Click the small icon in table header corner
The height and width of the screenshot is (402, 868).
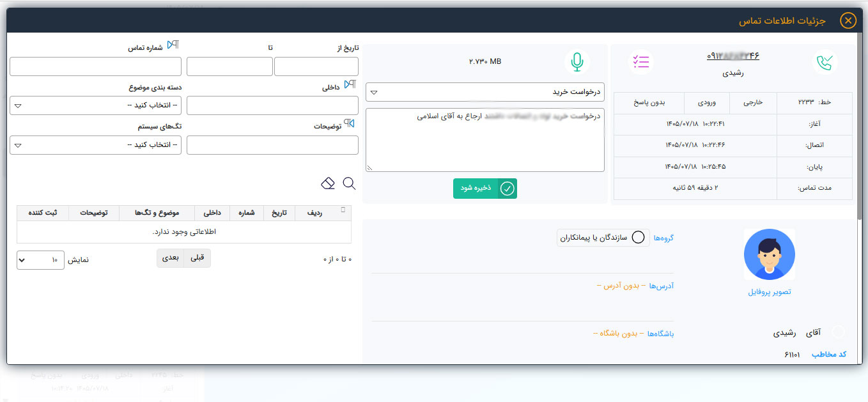(x=343, y=210)
